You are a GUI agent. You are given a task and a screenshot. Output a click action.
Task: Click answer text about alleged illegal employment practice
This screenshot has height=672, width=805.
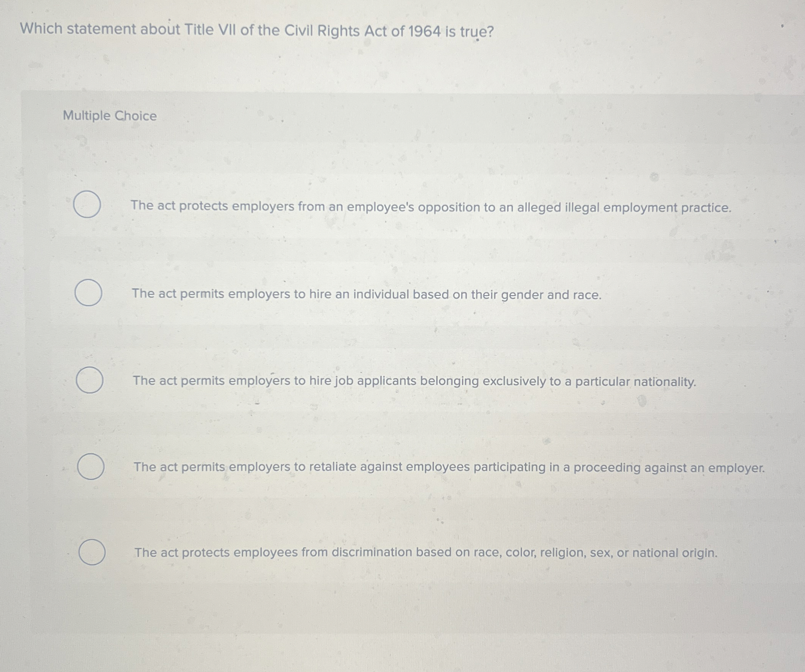tap(431, 207)
